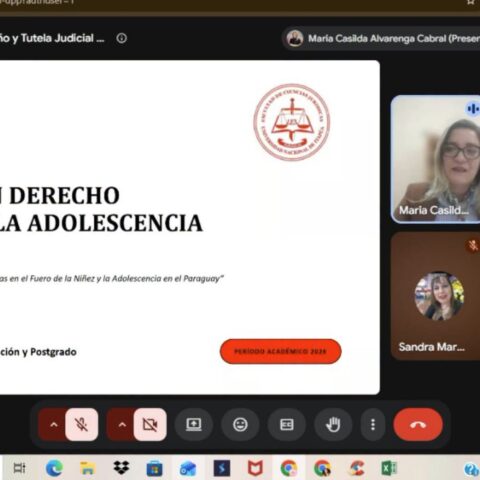The width and height of the screenshot is (480, 480).
Task: Open Dropbox from the taskbar
Action: [121, 468]
